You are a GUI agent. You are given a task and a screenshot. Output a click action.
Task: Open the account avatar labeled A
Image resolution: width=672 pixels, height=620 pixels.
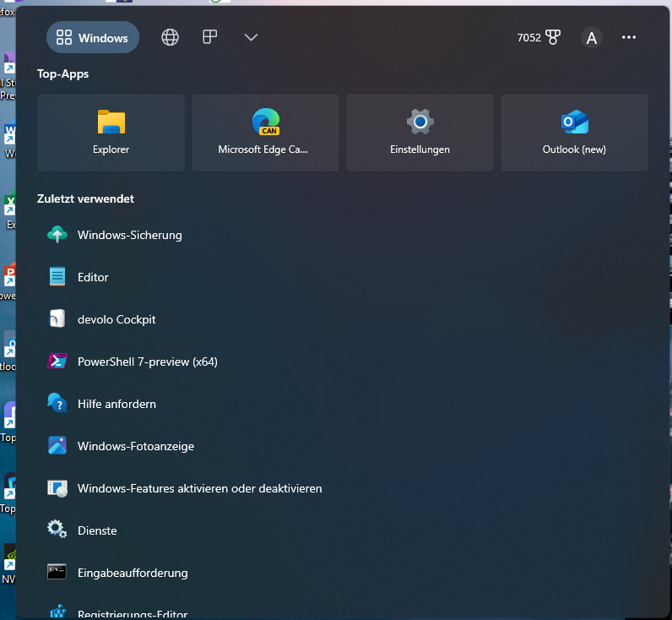(592, 38)
